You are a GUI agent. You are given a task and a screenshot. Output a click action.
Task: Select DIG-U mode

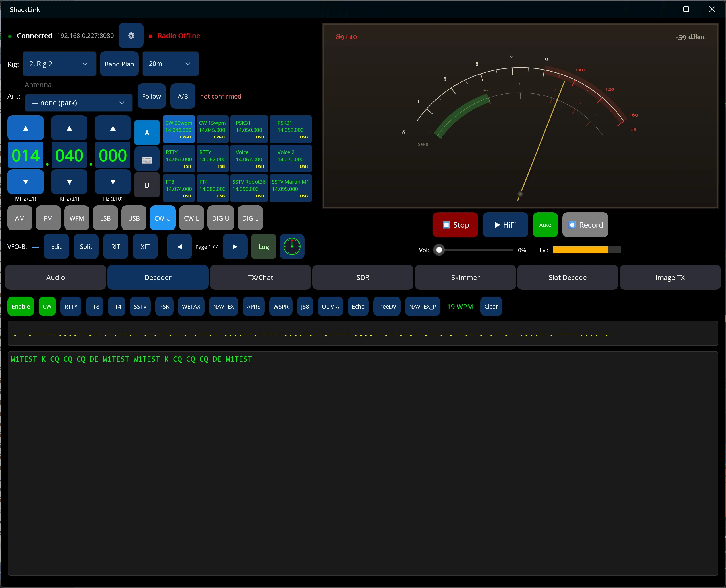[221, 218]
